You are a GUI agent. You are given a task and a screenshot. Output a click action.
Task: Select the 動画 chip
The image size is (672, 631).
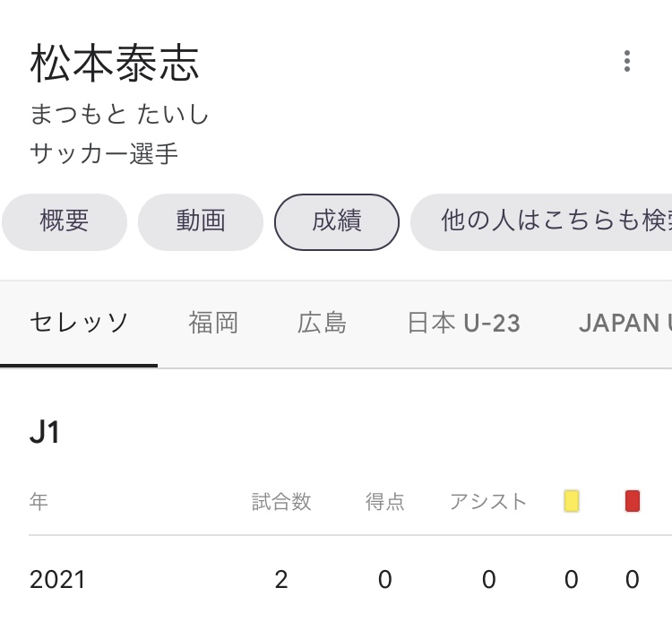[201, 221]
